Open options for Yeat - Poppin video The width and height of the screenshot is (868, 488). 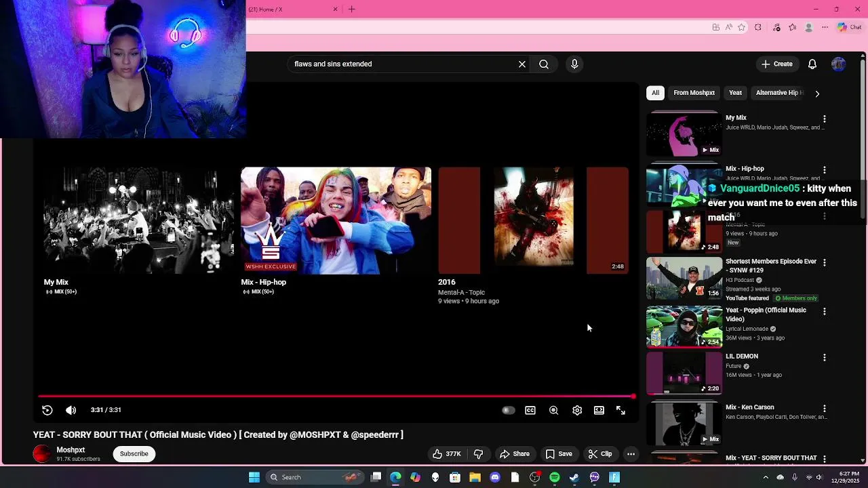(825, 312)
